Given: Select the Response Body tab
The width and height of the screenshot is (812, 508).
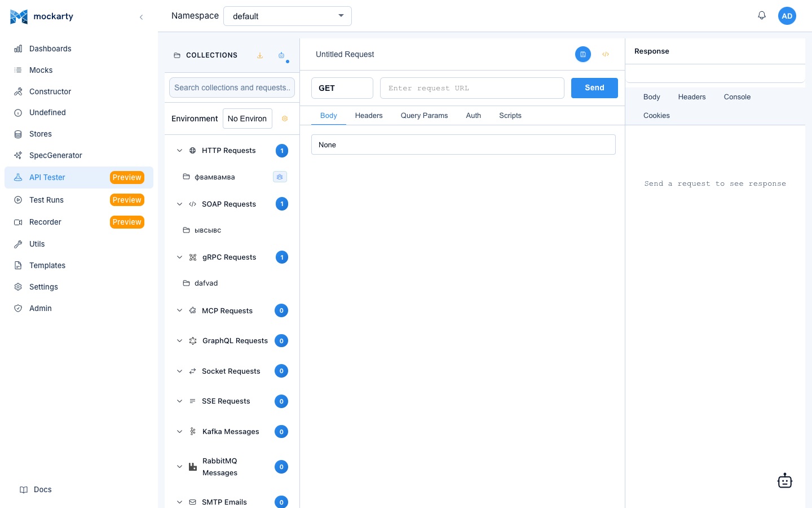Looking at the screenshot, I should [651, 97].
